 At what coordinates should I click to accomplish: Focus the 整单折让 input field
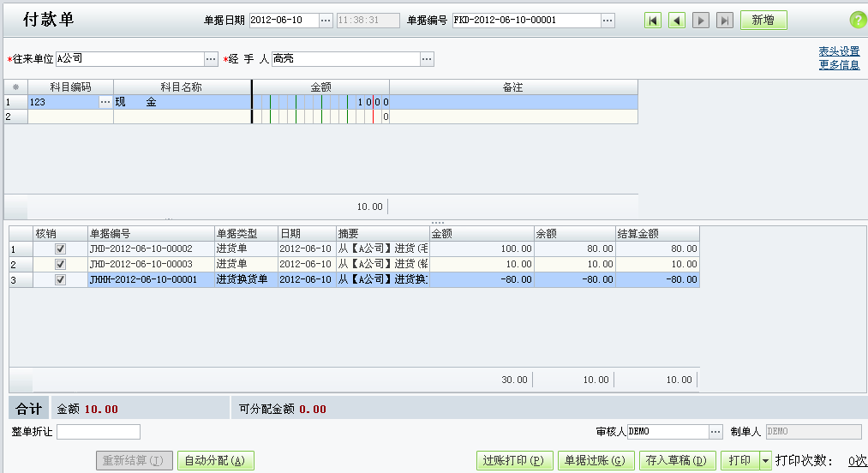99,432
